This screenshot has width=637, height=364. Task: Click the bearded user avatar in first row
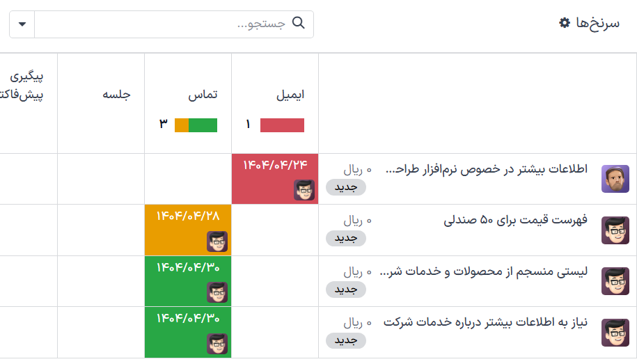(x=615, y=179)
